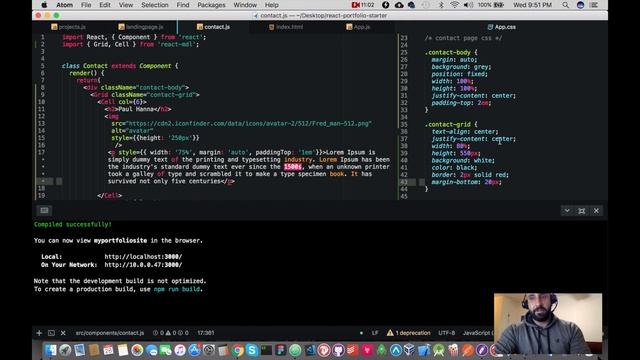The image size is (640, 360).
Task: Open the Find menu
Action: point(183,5)
